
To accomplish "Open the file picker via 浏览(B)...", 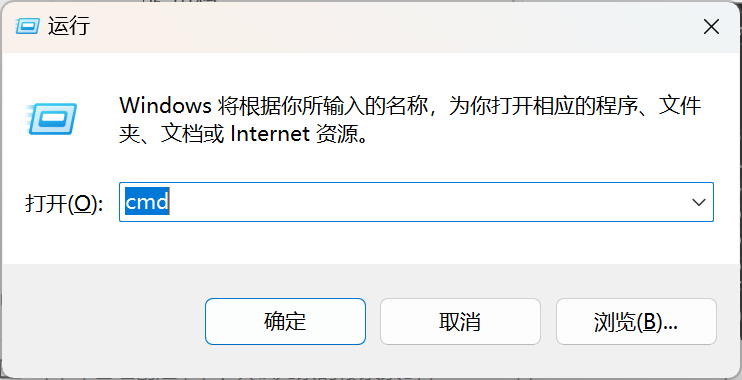I will (x=636, y=321).
